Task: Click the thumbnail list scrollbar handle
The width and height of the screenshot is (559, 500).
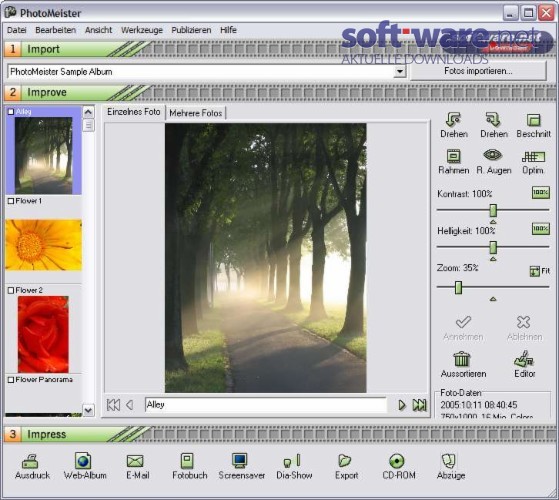Action: point(88,125)
